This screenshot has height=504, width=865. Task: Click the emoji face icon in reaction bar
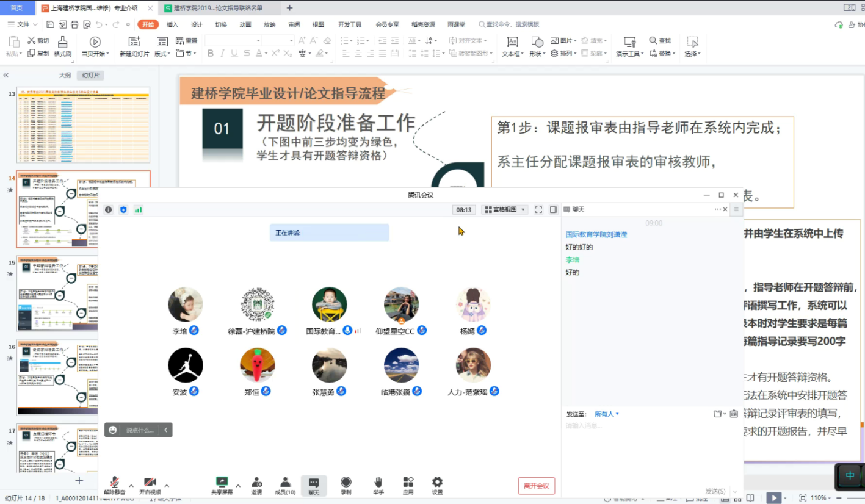point(113,430)
